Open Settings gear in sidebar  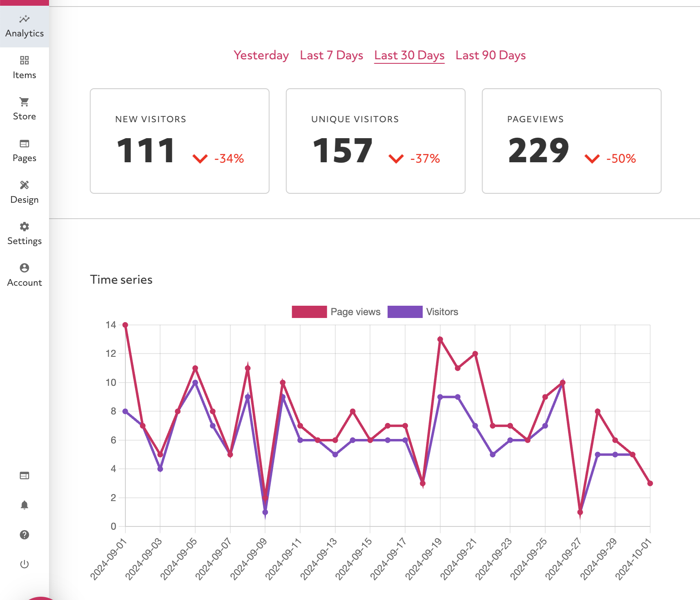pyautogui.click(x=25, y=226)
